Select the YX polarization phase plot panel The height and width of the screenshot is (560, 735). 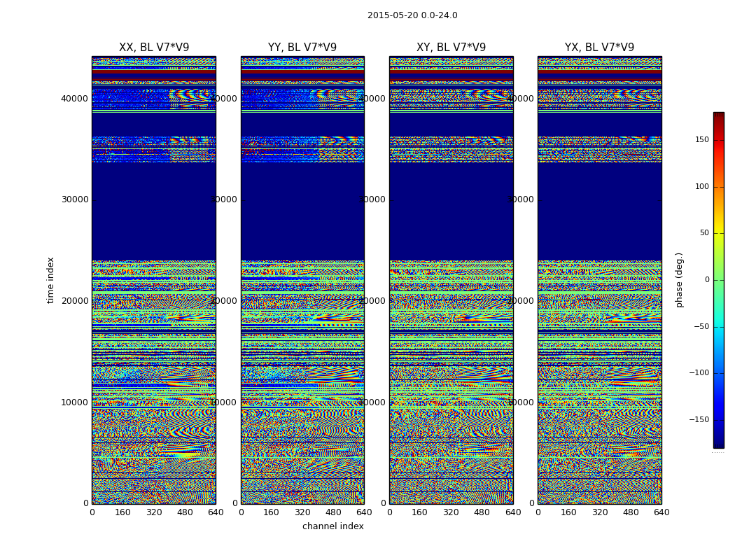click(x=599, y=280)
